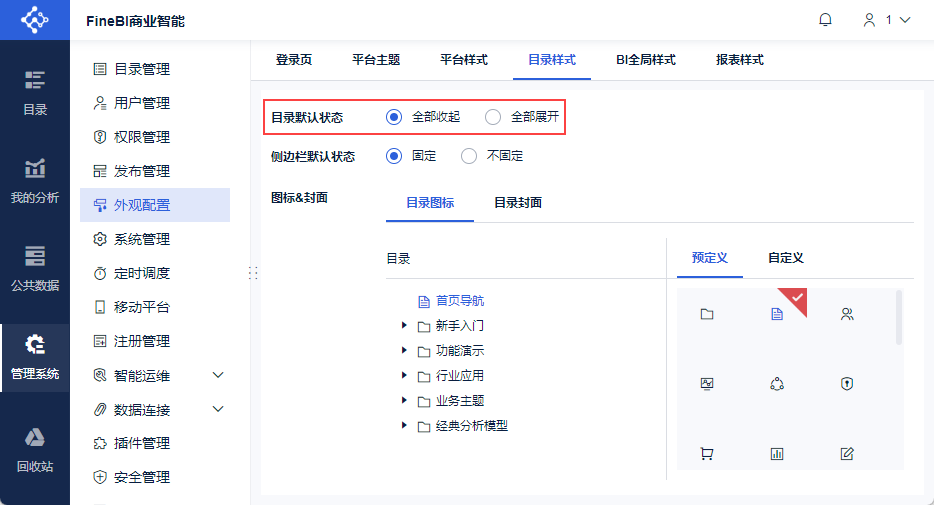This screenshot has width=934, height=505.
Task: Open 用户管理 in the management menu
Action: pos(141,103)
